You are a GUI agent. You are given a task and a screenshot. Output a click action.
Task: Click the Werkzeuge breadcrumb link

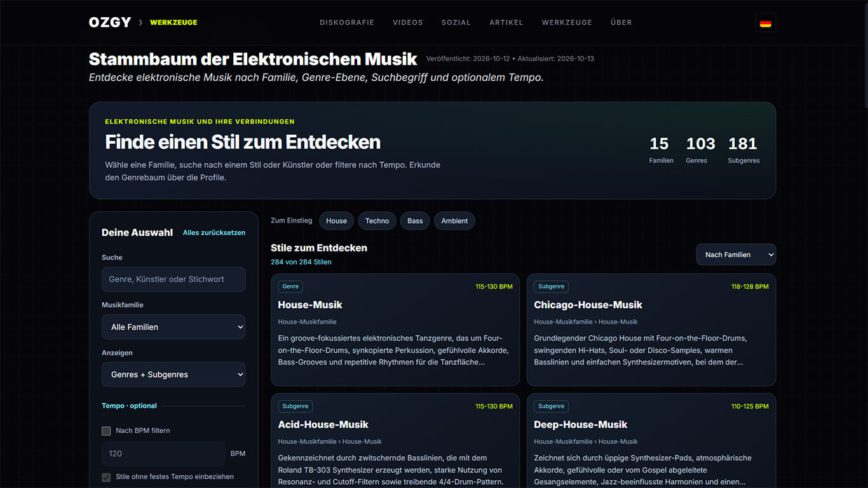(x=173, y=22)
